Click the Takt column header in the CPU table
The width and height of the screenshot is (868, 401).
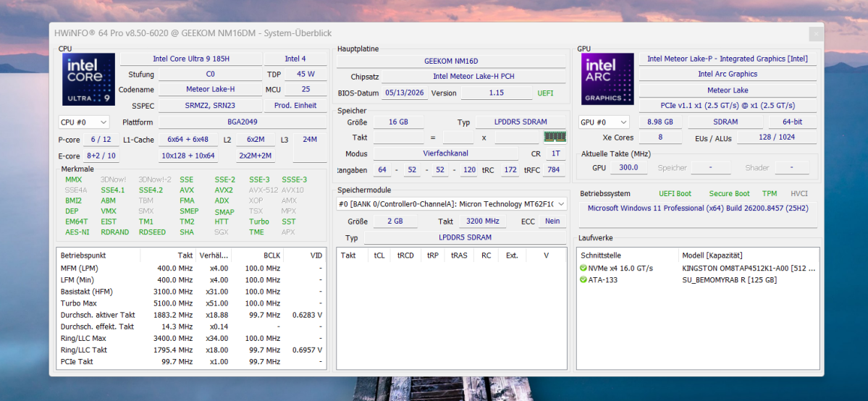pos(168,256)
